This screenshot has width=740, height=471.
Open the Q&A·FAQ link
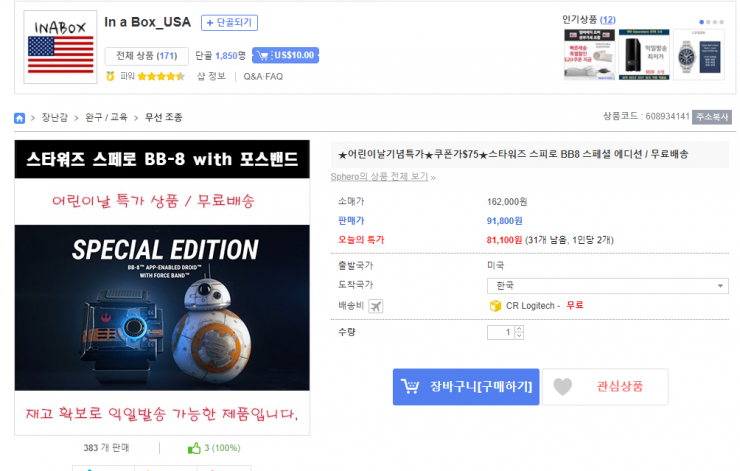point(263,76)
